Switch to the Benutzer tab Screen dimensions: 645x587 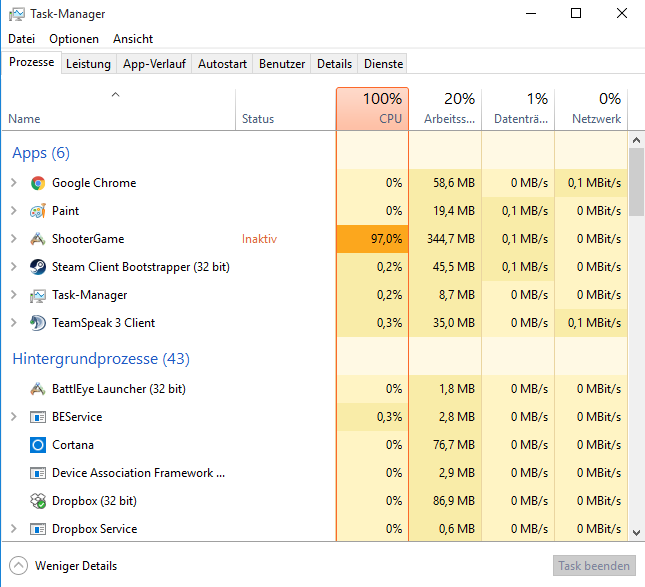pos(282,64)
